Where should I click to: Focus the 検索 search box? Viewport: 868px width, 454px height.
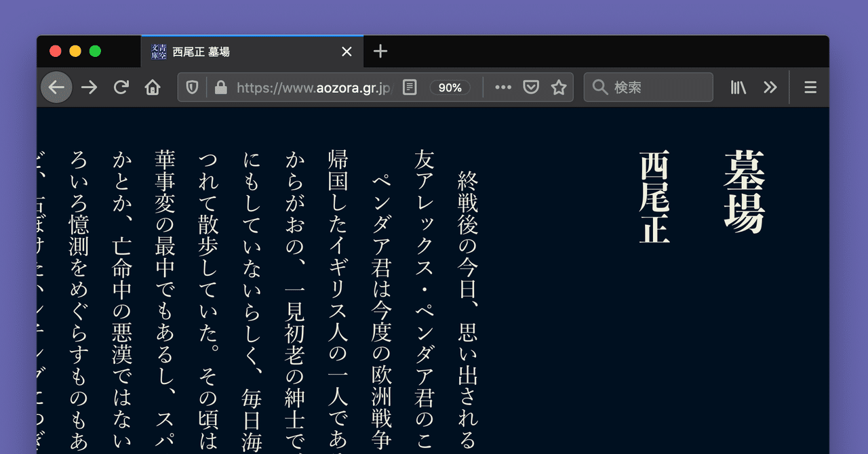(648, 87)
